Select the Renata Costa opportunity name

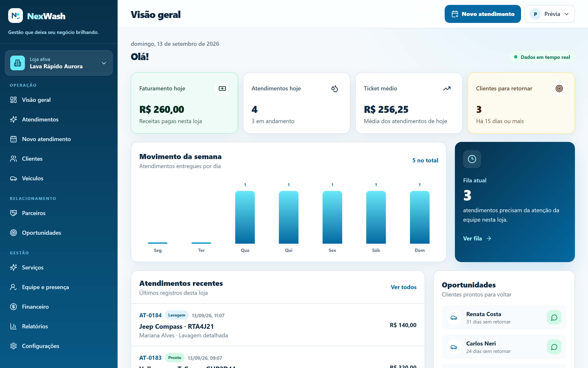pyautogui.click(x=483, y=314)
